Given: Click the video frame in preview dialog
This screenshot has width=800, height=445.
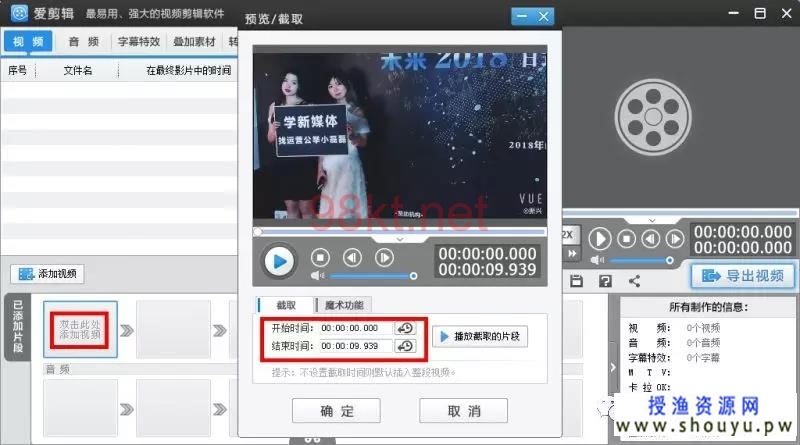Looking at the screenshot, I should (399, 136).
